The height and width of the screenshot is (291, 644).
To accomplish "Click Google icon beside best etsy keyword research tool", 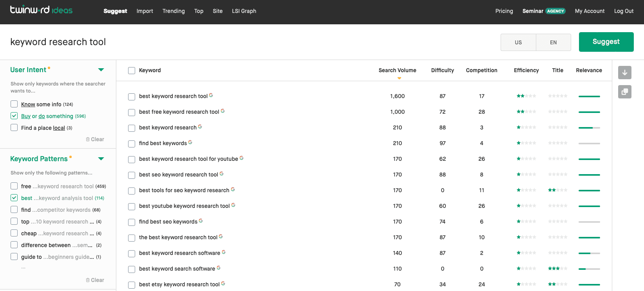I will click(223, 283).
